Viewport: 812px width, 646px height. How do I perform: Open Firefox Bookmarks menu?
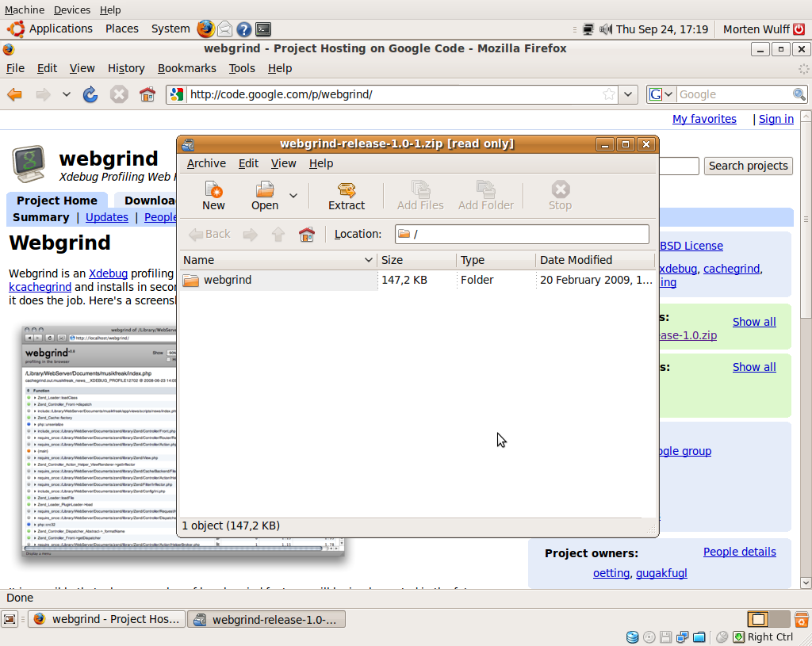point(186,68)
